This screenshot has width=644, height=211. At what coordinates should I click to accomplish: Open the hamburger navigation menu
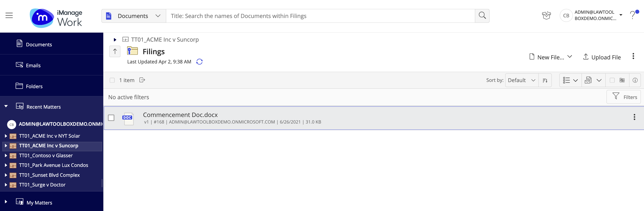click(x=9, y=16)
